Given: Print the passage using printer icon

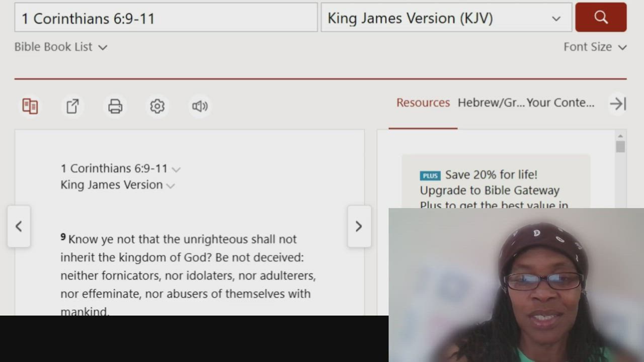Looking at the screenshot, I should click(x=115, y=106).
